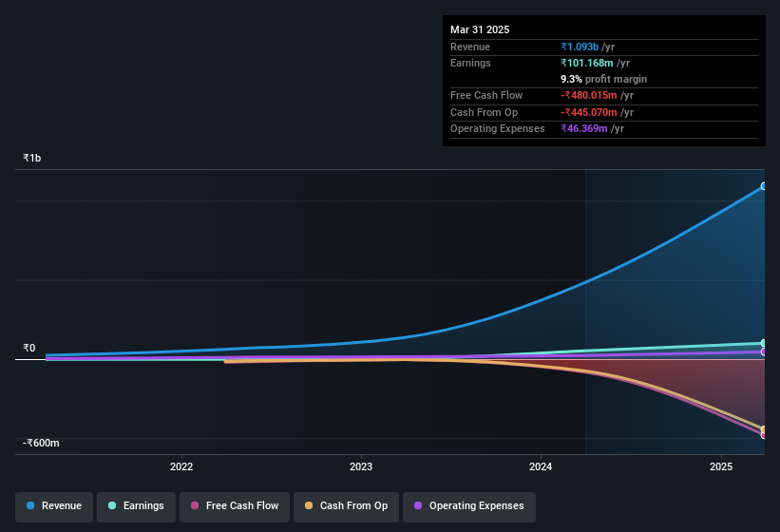Toggle the Earnings legend button

[136, 506]
